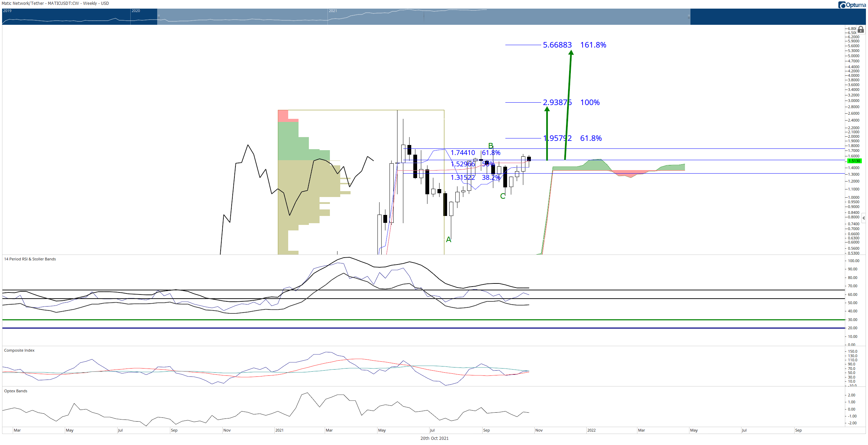Viewport: 868px width, 445px height.
Task: Select the green arrow pointing to 100%
Action: (547, 133)
